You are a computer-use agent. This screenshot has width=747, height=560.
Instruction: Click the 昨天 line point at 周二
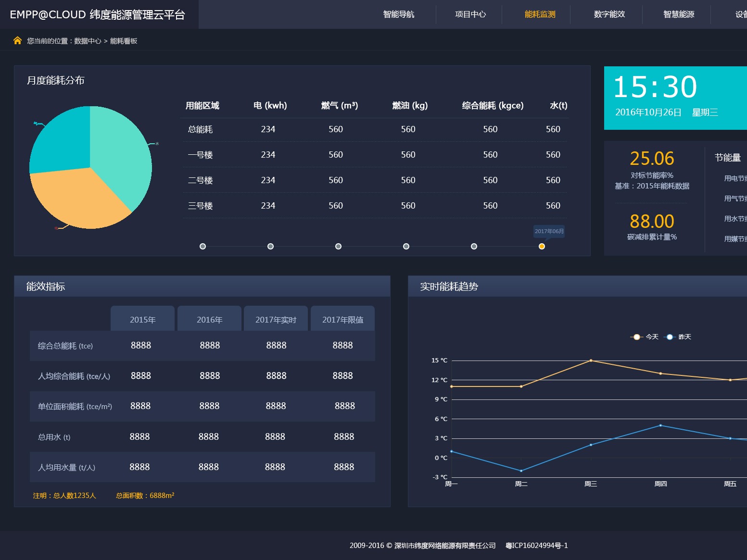pos(521,471)
